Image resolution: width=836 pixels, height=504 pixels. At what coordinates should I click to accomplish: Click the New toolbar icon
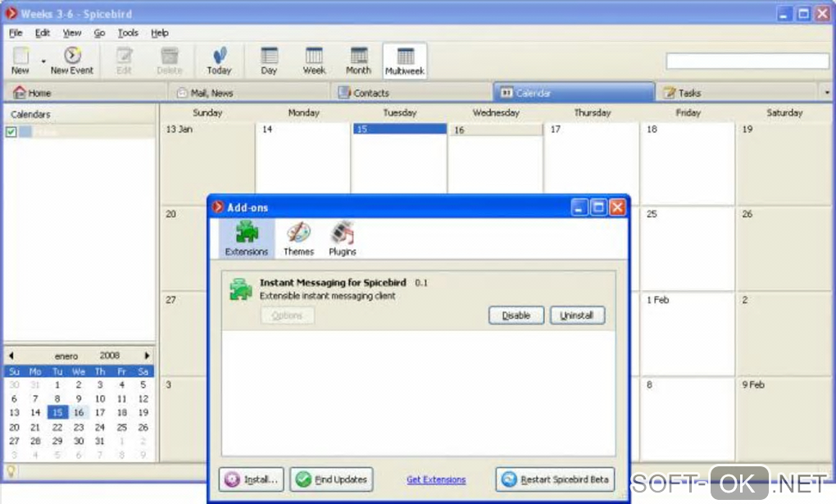click(20, 61)
